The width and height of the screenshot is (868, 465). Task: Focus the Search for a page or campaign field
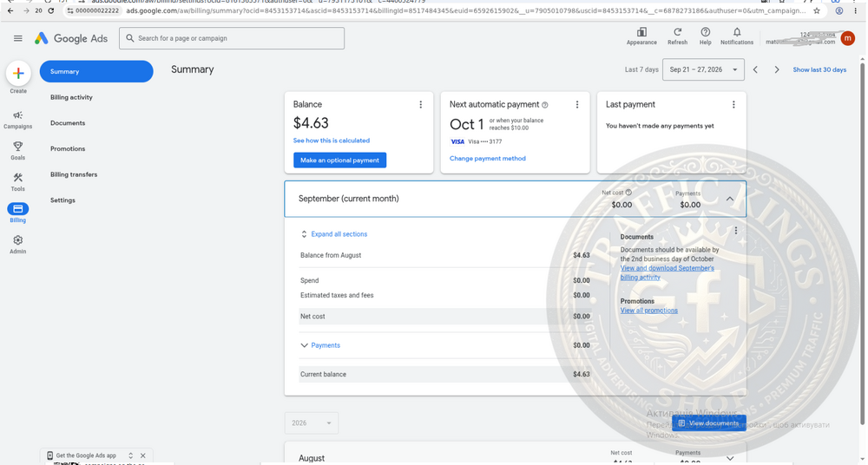click(x=232, y=38)
